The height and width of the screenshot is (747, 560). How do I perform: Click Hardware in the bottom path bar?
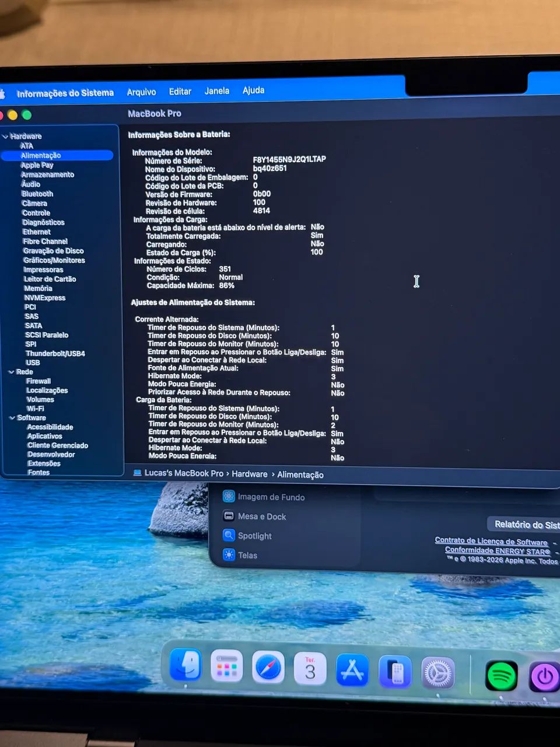(250, 474)
